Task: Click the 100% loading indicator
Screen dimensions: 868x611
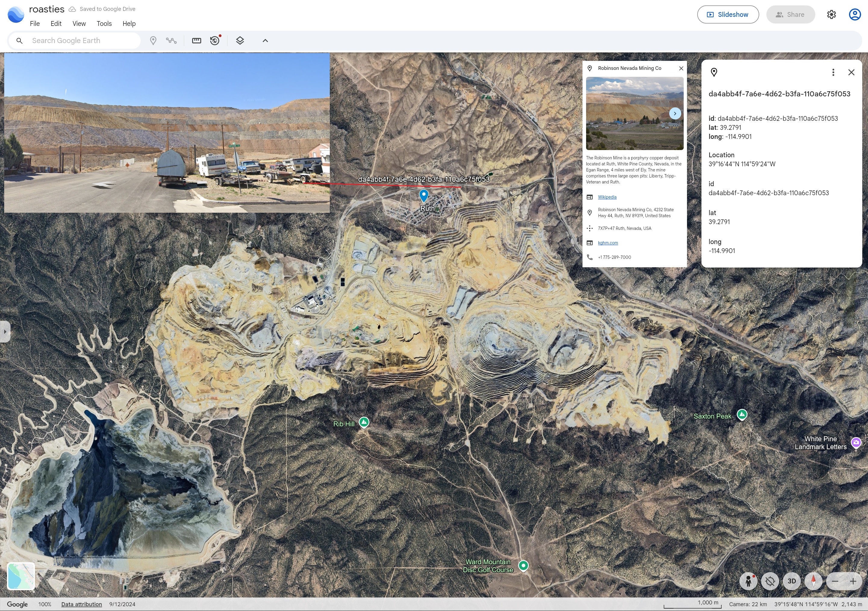Action: pos(45,604)
